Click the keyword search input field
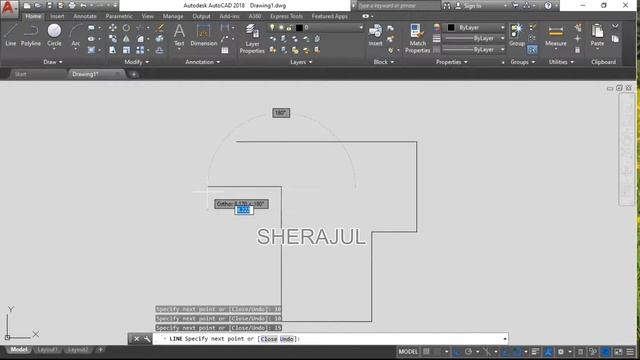The height and width of the screenshot is (360, 640). coord(398,6)
